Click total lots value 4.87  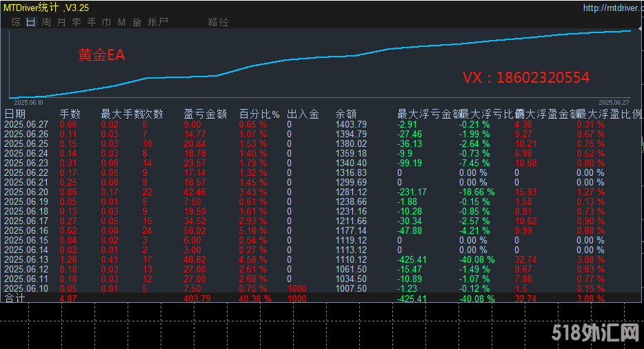click(68, 299)
